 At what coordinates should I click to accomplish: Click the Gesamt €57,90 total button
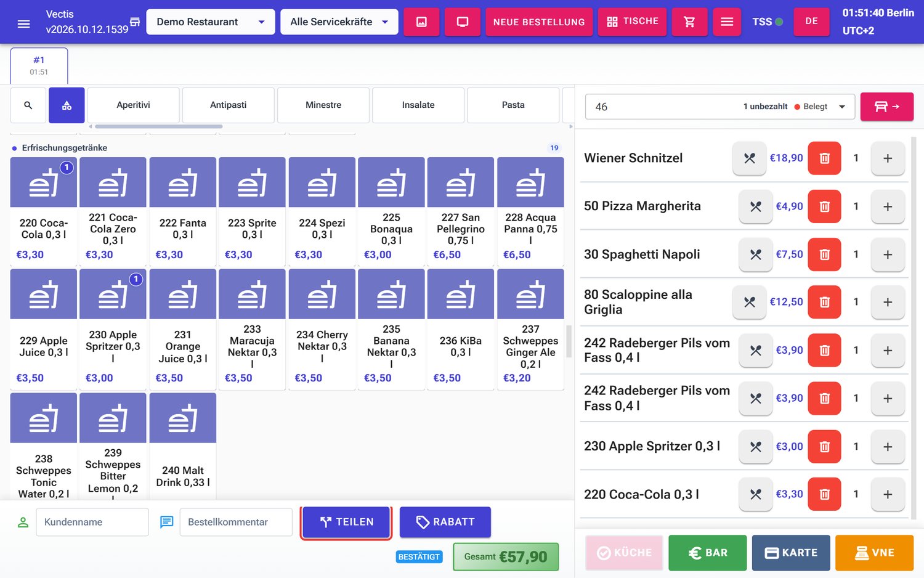pos(506,557)
